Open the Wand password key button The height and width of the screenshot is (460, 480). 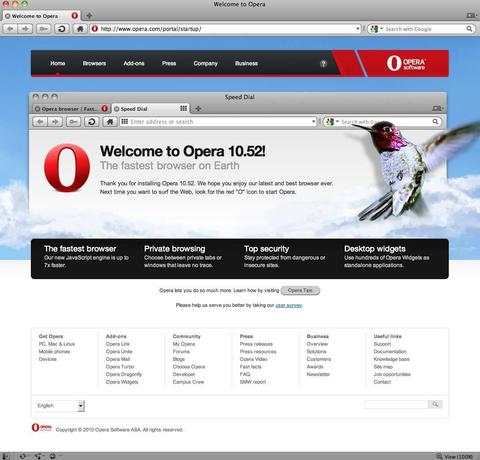pyautogui.click(x=43, y=29)
